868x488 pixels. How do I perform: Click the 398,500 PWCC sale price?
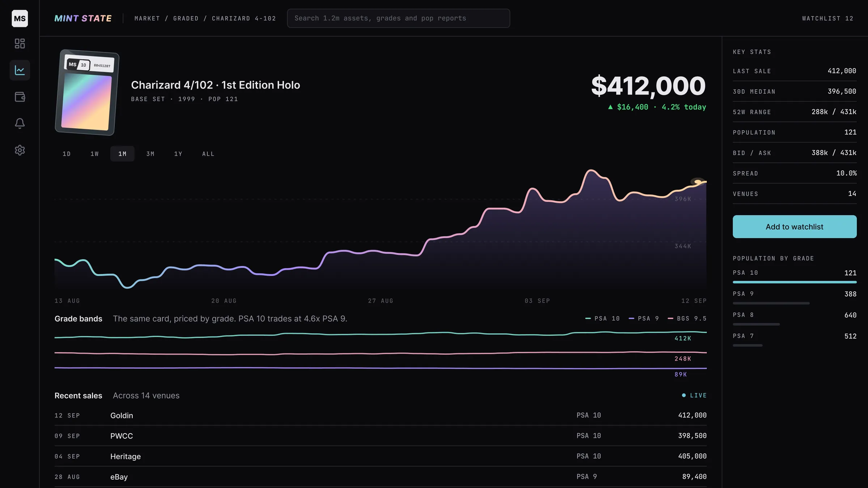tap(692, 436)
